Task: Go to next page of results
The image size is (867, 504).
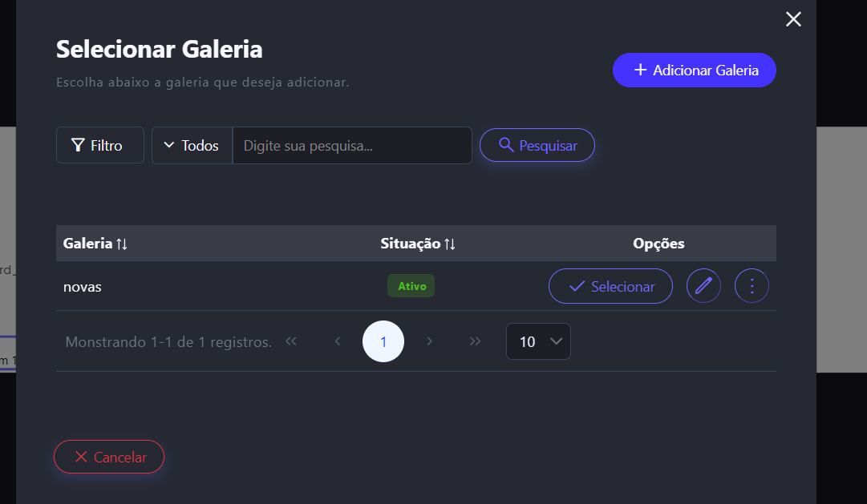Action: pyautogui.click(x=430, y=341)
